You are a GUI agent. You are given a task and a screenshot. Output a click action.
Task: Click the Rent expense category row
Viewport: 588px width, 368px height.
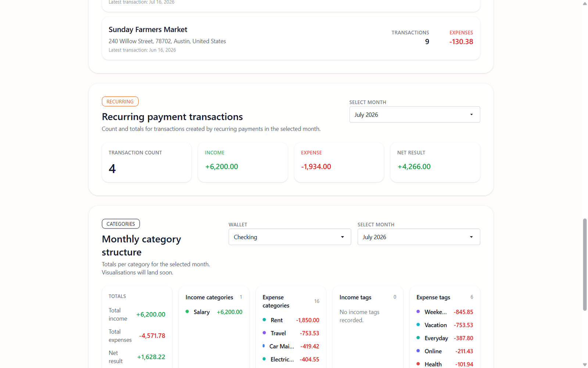click(x=291, y=320)
